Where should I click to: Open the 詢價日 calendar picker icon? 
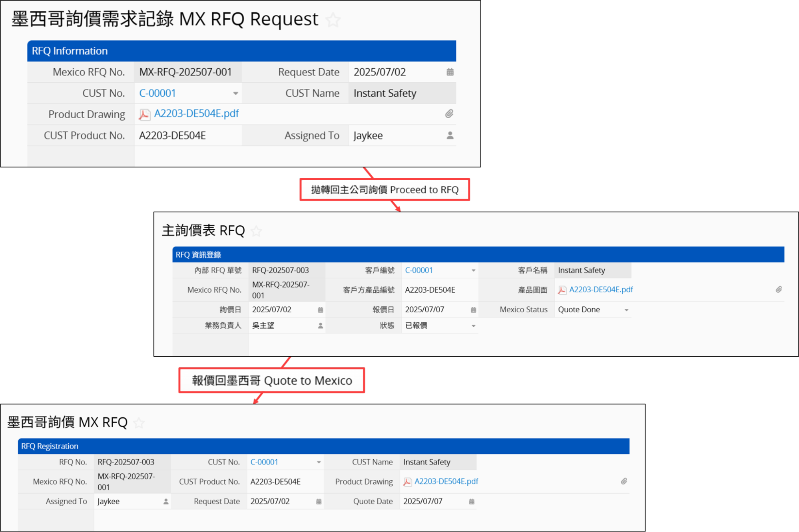pos(320,310)
